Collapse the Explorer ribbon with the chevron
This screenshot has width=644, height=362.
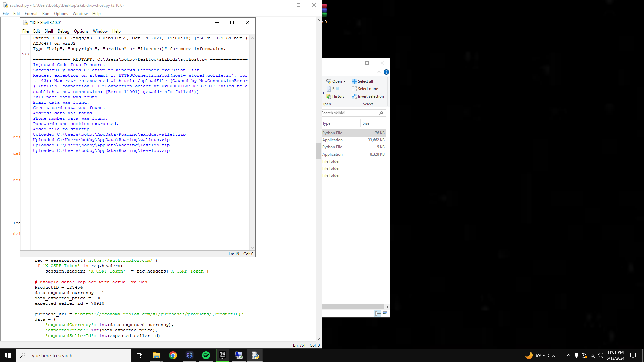pos(379,72)
